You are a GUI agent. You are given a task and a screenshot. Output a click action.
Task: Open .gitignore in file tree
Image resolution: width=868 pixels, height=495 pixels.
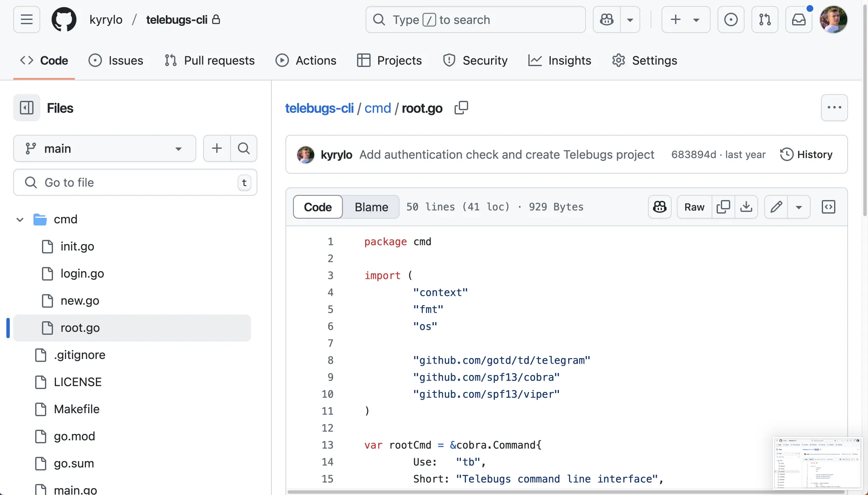[x=79, y=355]
